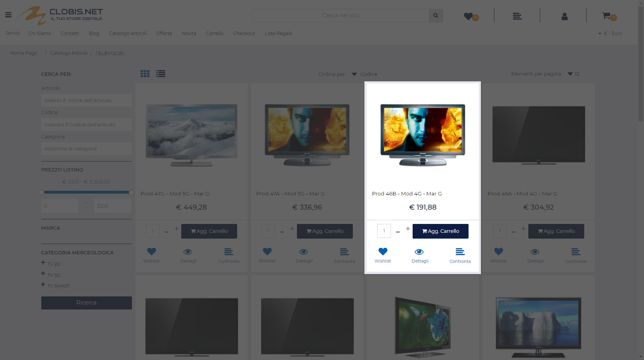Open the Ordina per Codice dropdown
This screenshot has height=360, width=644.
[364, 74]
